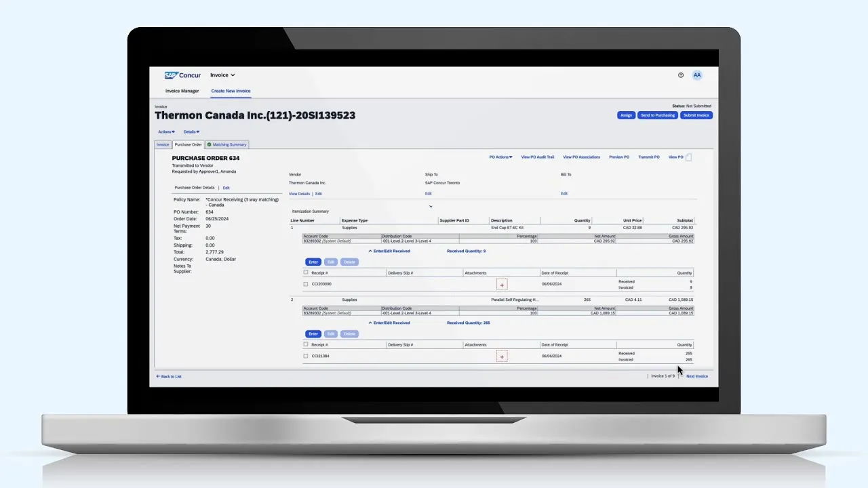This screenshot has width=868, height=488.
Task: Open the PO Actions dropdown
Action: tap(500, 157)
